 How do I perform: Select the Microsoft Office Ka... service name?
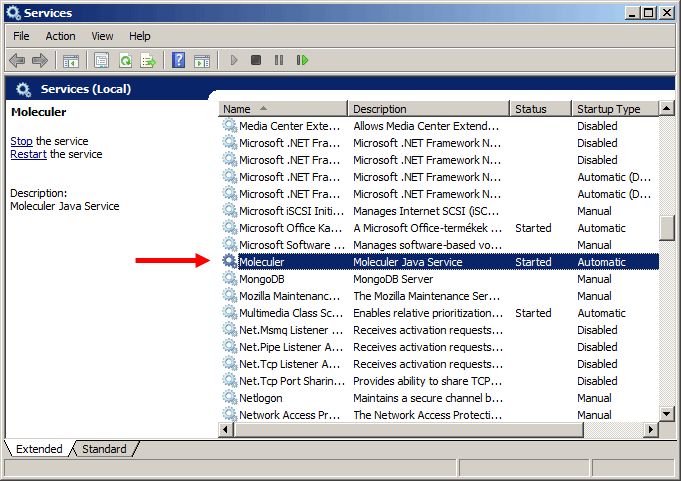(290, 228)
